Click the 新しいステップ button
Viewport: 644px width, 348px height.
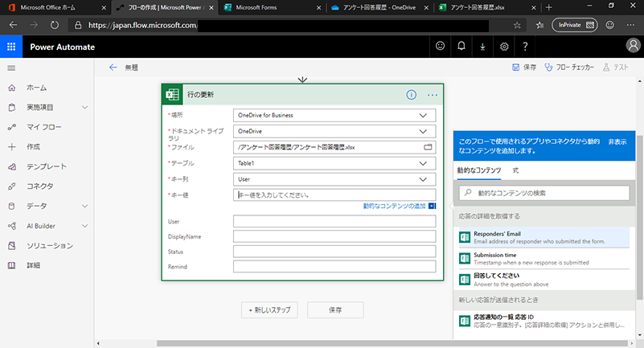pos(269,310)
